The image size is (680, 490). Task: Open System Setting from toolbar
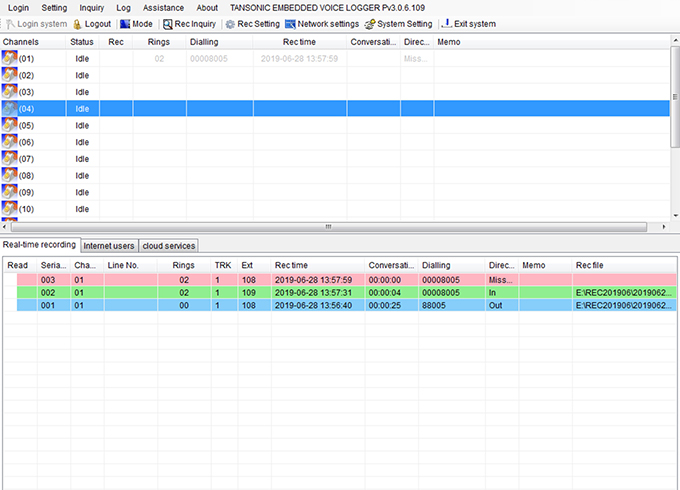[x=370, y=23]
